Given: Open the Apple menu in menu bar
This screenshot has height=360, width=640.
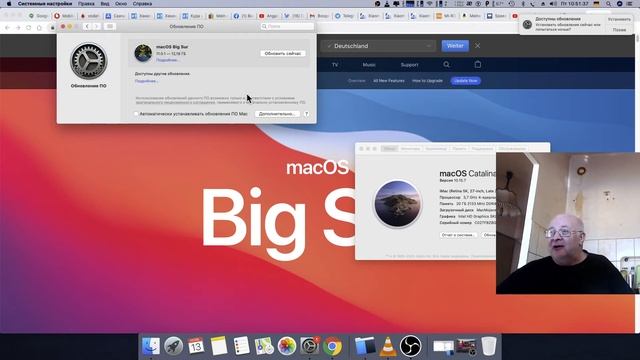Looking at the screenshot, I should click(9, 4).
